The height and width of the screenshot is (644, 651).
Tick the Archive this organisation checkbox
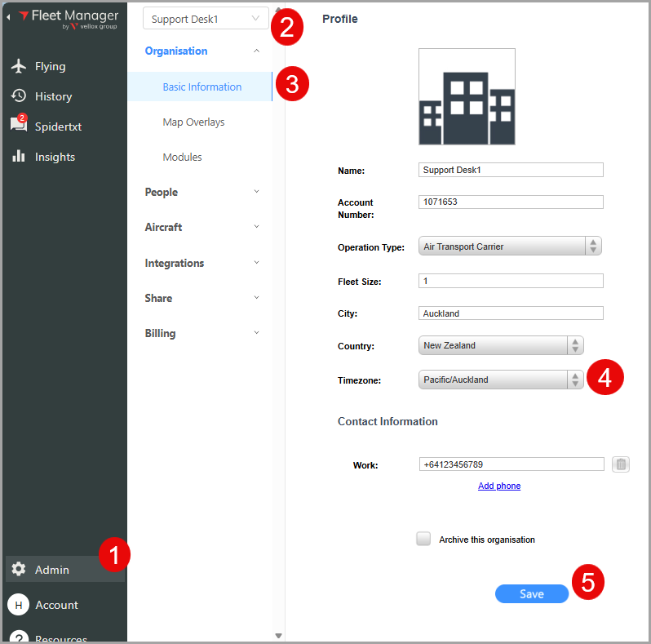tap(423, 539)
